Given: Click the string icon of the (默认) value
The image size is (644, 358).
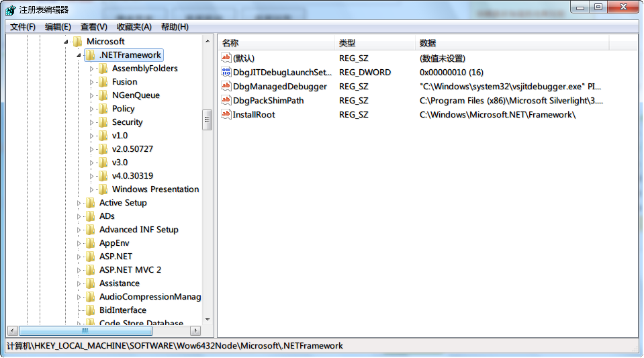Looking at the screenshot, I should pyautogui.click(x=226, y=58).
